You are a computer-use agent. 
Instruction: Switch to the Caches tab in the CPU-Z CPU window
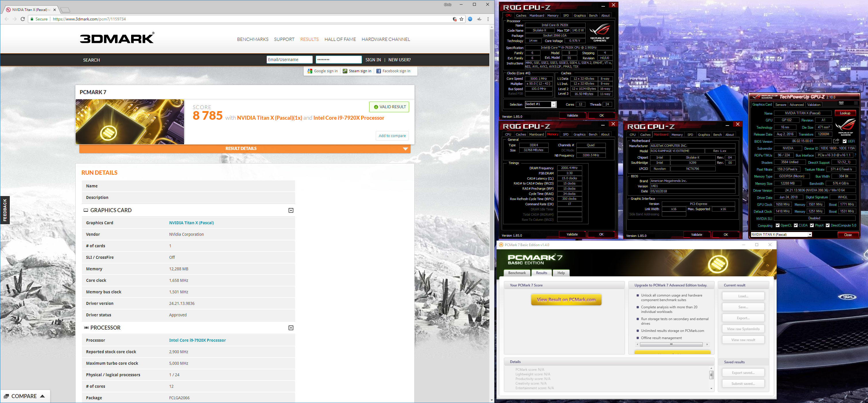(x=521, y=16)
